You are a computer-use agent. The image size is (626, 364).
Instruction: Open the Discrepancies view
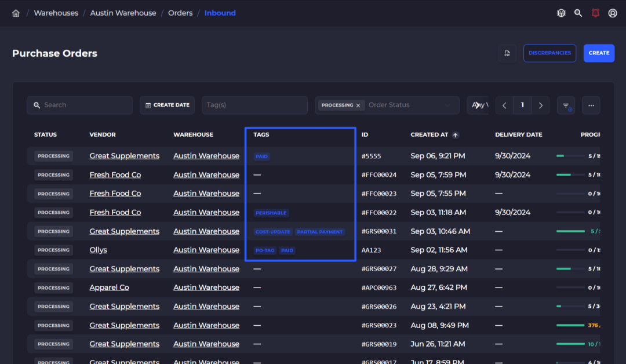(x=549, y=53)
